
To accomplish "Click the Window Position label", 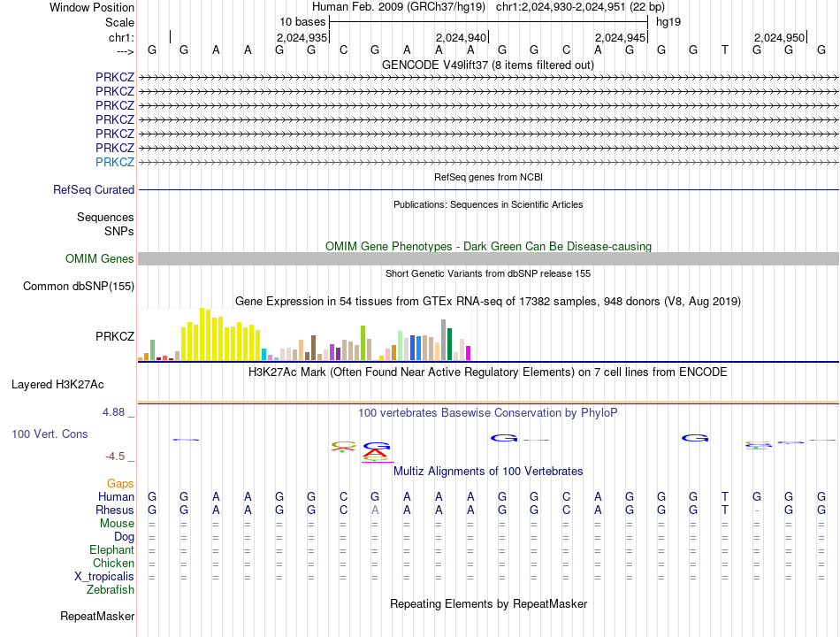I will [92, 7].
